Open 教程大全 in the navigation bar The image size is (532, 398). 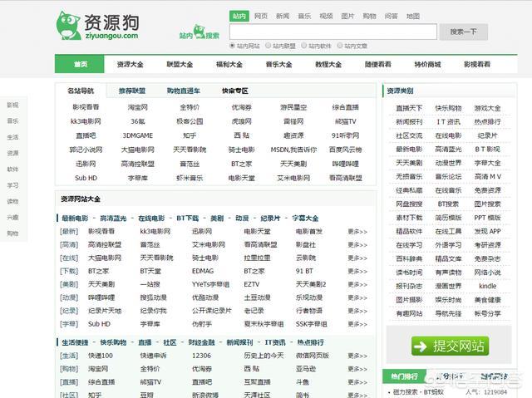[328, 64]
